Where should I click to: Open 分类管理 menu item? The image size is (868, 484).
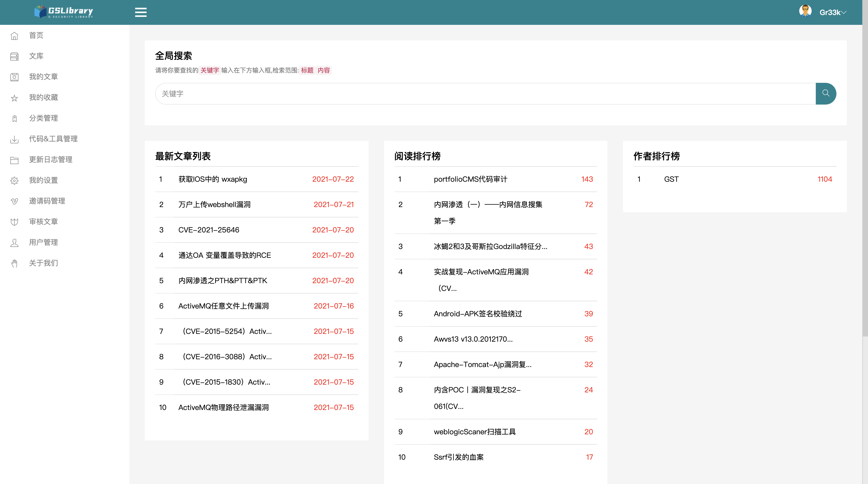[x=43, y=118]
